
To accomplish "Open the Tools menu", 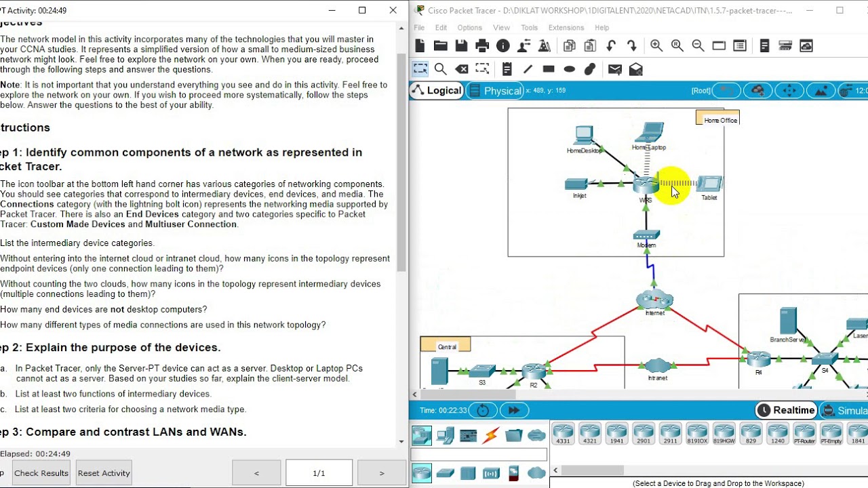I will pyautogui.click(x=529, y=28).
